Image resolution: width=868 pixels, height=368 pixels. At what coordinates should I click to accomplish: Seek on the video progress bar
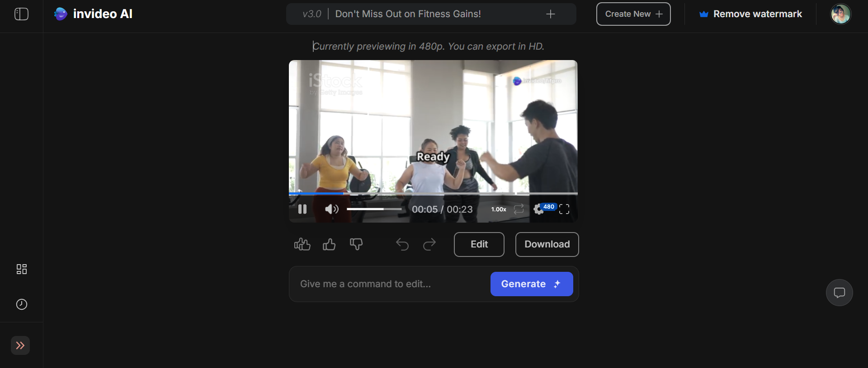pyautogui.click(x=433, y=193)
